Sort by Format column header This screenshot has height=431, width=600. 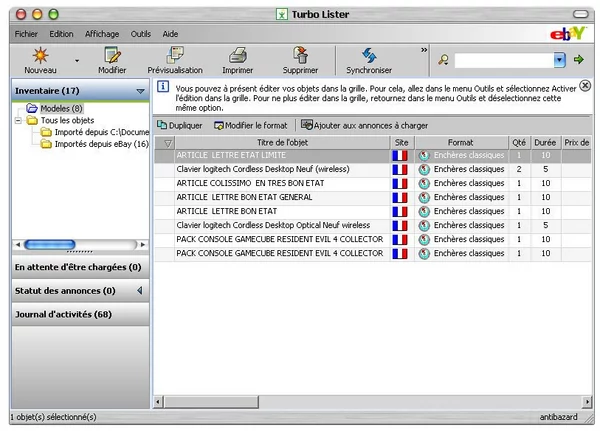461,142
